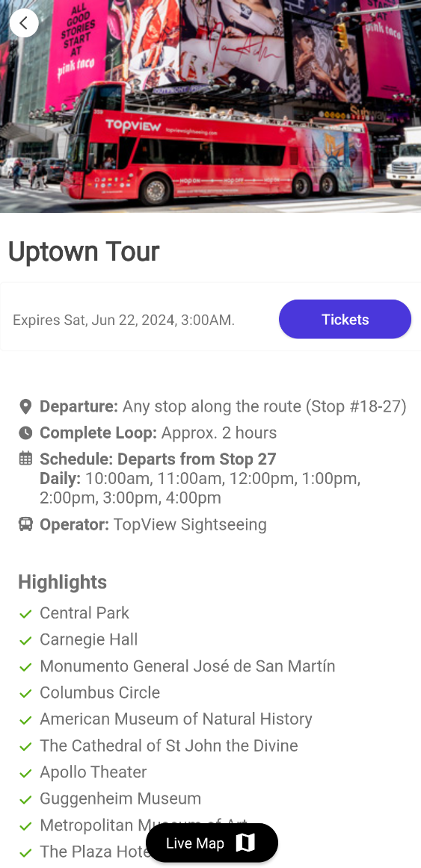Select the Columbus Circle highlight
The image size is (421, 868).
point(99,692)
